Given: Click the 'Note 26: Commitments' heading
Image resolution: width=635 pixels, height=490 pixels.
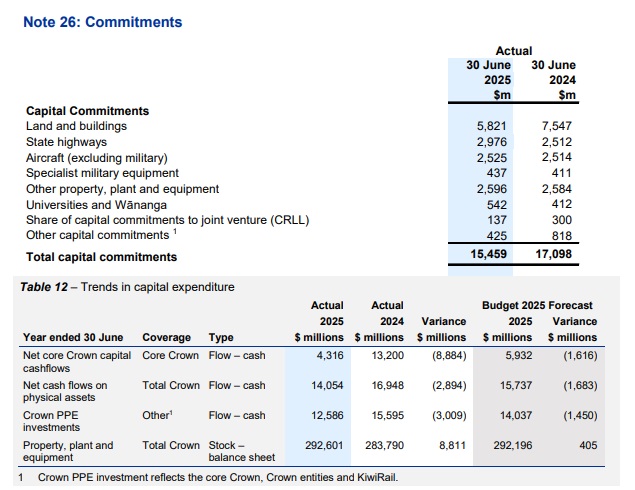Looking at the screenshot, I should (x=103, y=22).
